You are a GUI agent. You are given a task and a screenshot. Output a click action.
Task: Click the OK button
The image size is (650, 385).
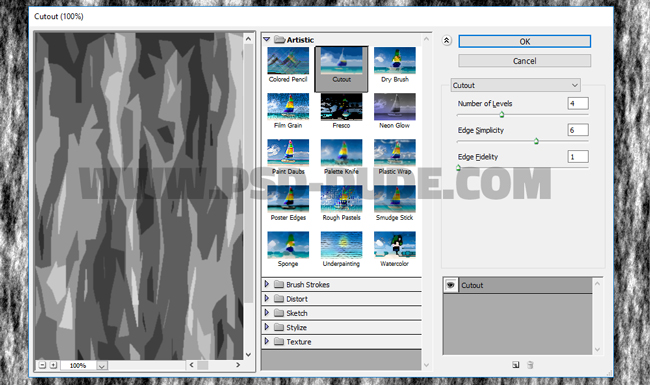[524, 41]
